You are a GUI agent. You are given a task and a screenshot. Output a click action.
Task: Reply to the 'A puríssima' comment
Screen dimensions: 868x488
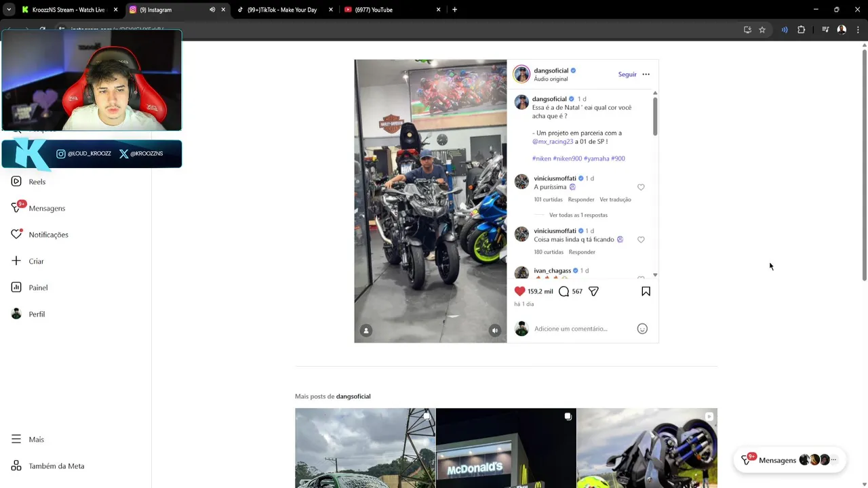point(581,200)
